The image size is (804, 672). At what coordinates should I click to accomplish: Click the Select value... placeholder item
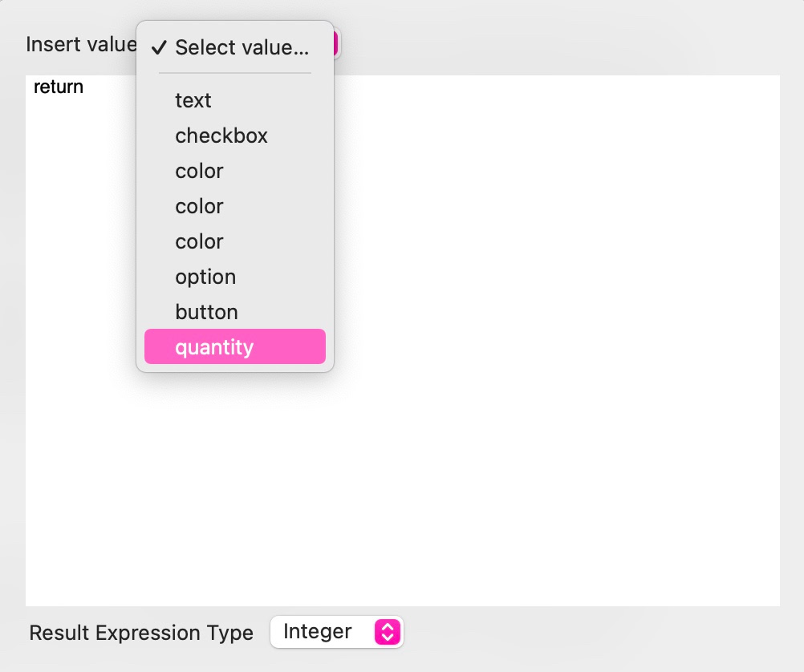[x=242, y=47]
